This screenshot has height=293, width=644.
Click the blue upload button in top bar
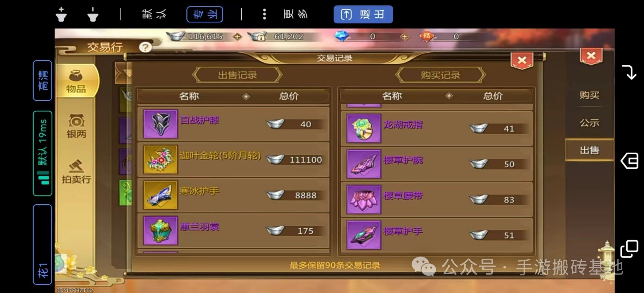[x=363, y=14]
